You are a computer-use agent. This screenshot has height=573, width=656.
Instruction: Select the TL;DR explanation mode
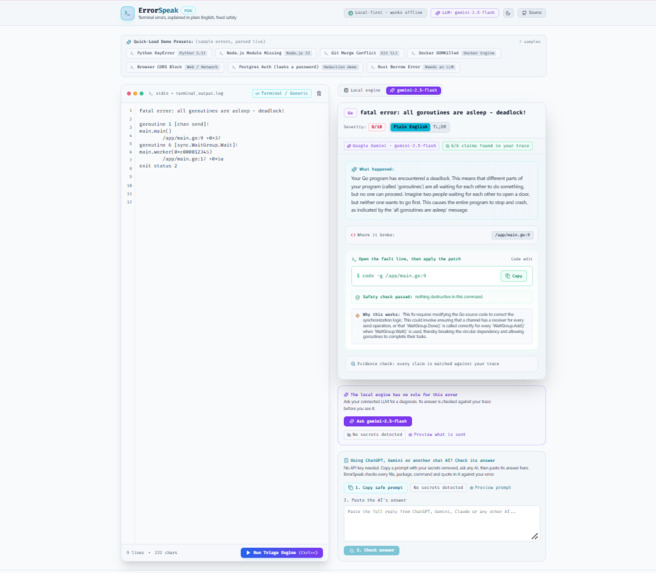[439, 127]
